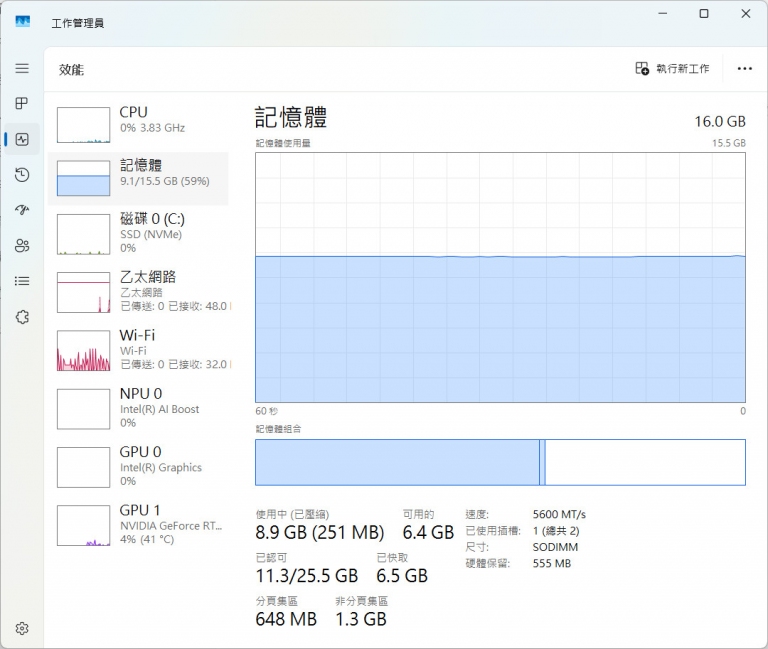Viewport: 768px width, 649px height.
Task: Open the Details list icon
Action: point(22,281)
